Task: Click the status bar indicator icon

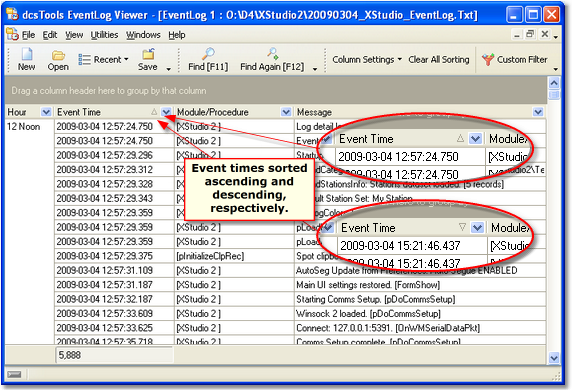Action: point(14,374)
